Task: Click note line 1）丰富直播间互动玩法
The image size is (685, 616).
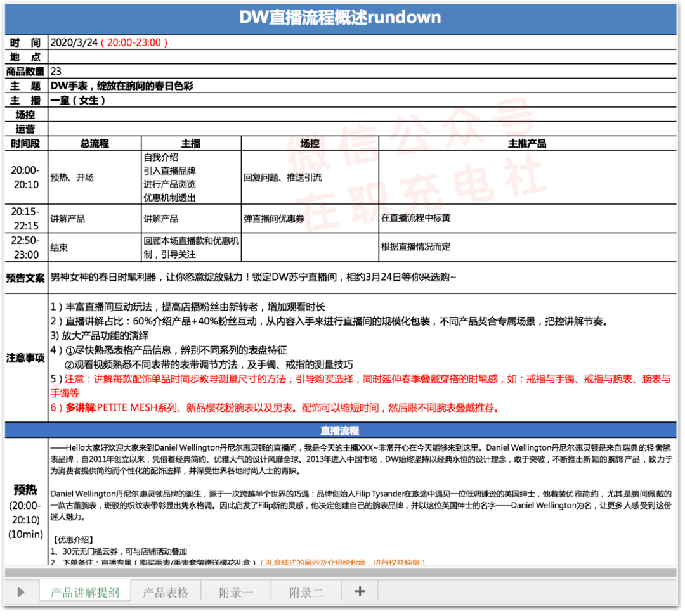Action: pos(188,307)
